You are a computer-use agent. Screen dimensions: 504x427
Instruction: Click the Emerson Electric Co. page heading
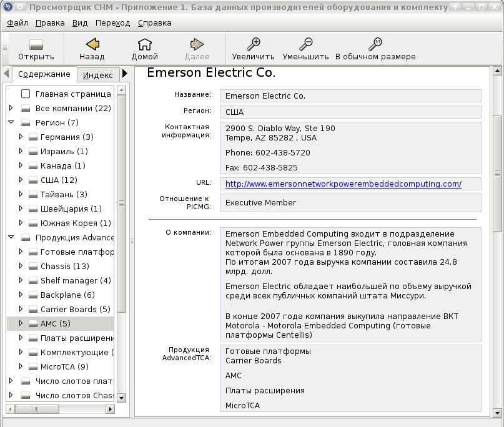(211, 72)
